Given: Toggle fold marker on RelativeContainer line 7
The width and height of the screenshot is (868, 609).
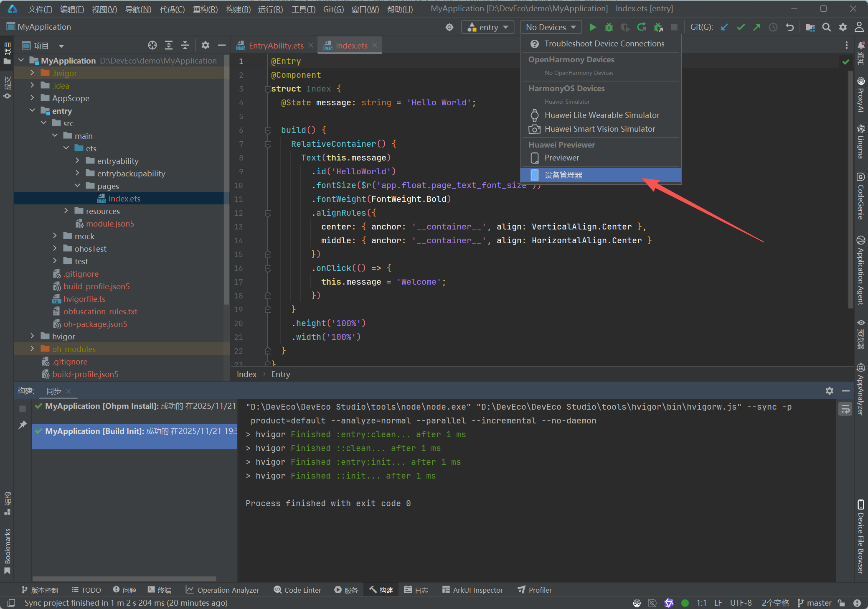Looking at the screenshot, I should click(268, 144).
